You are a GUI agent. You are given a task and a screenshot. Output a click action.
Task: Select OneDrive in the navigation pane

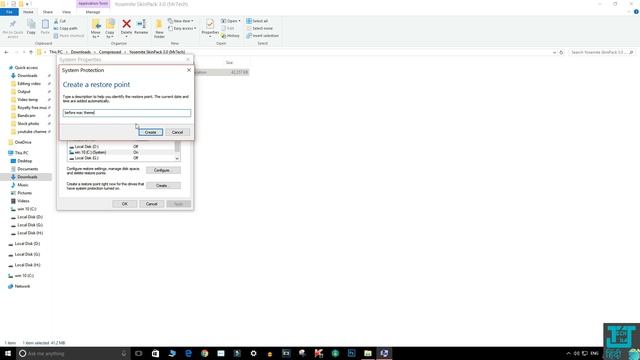[22, 142]
